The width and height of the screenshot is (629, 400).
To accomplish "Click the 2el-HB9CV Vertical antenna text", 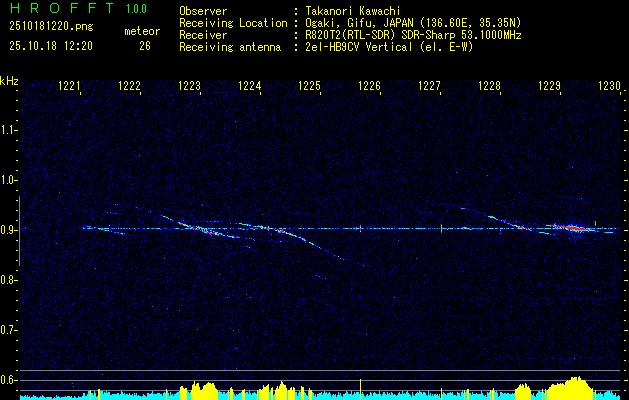I will pyautogui.click(x=389, y=47).
